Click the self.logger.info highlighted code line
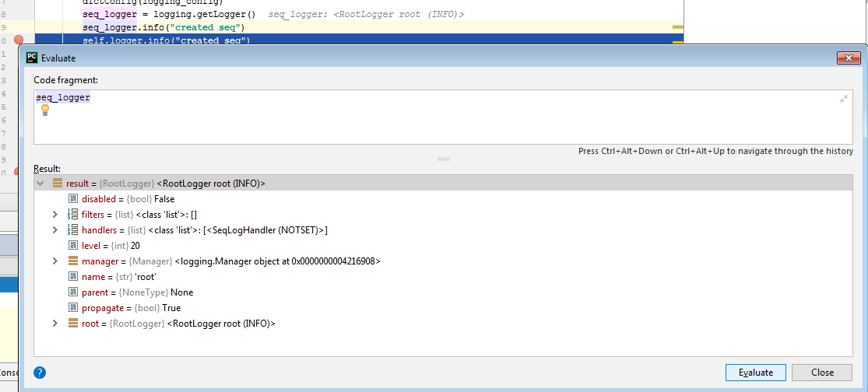 (x=167, y=40)
